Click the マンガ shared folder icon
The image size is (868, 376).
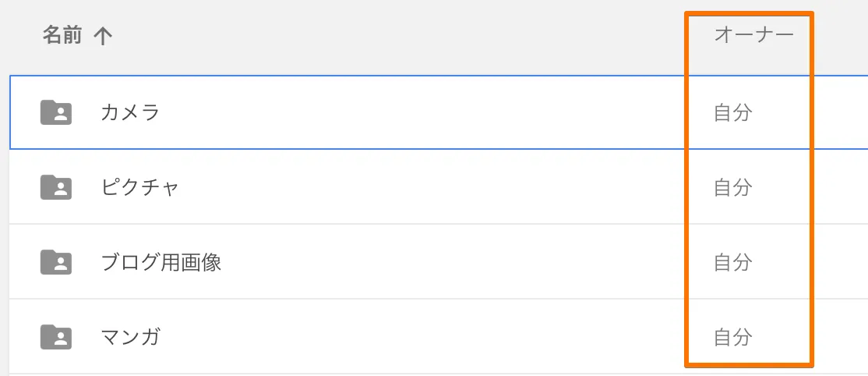(56, 337)
